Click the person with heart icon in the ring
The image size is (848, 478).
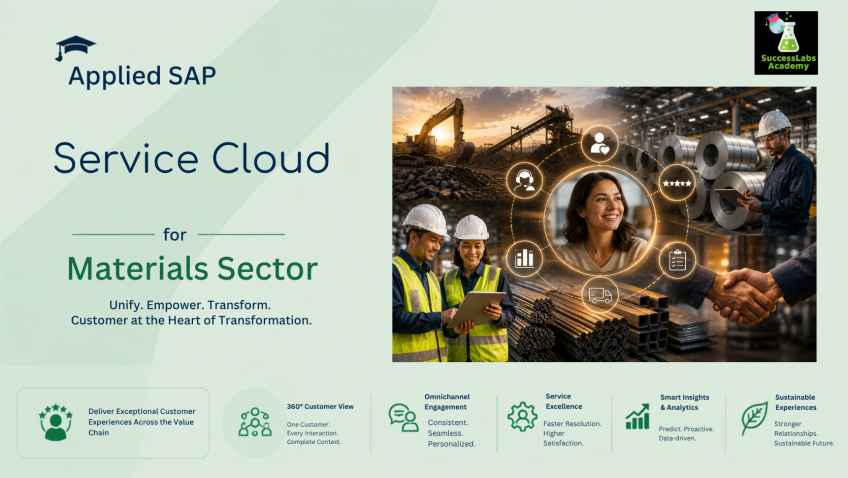pos(599,144)
